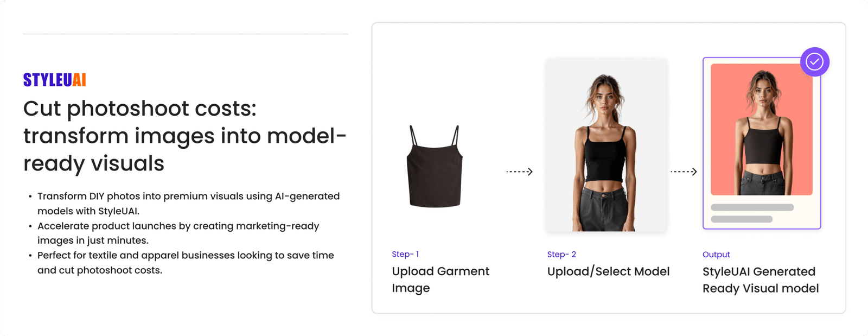The height and width of the screenshot is (336, 868).
Task: Click the Step- 2 label
Action: [561, 254]
